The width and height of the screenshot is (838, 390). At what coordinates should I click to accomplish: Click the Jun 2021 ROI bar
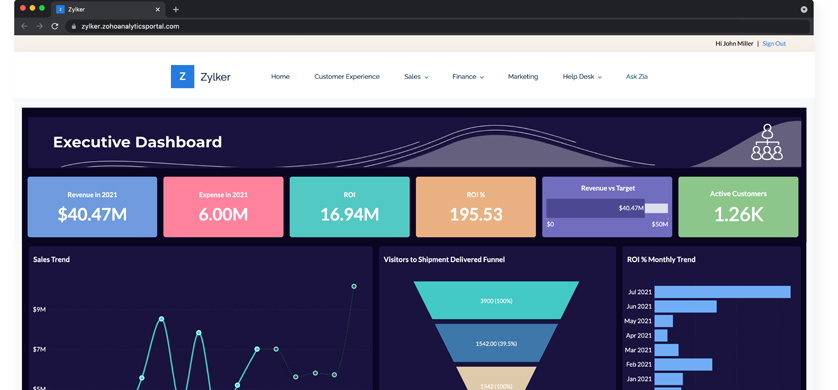pos(686,307)
